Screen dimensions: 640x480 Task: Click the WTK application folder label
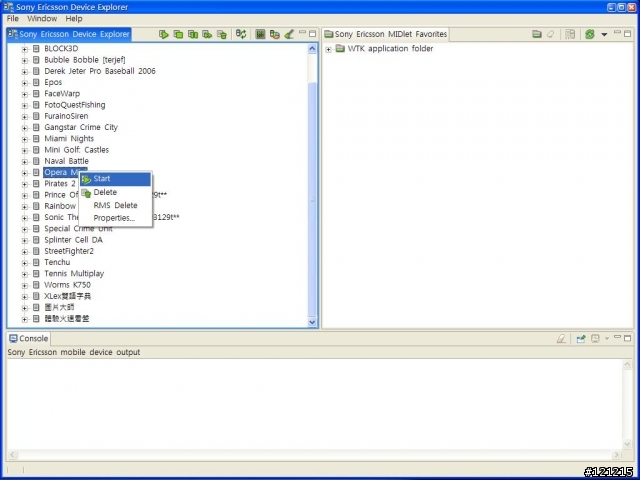[x=390, y=49]
